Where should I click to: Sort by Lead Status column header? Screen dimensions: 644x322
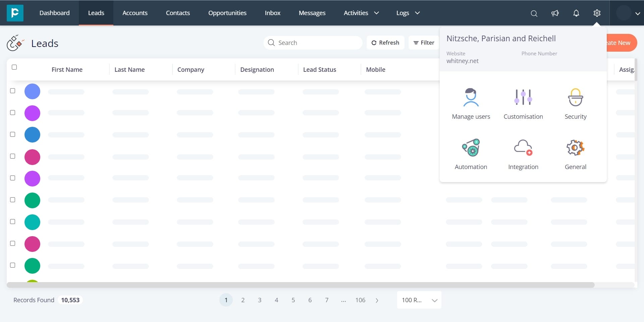(319, 69)
